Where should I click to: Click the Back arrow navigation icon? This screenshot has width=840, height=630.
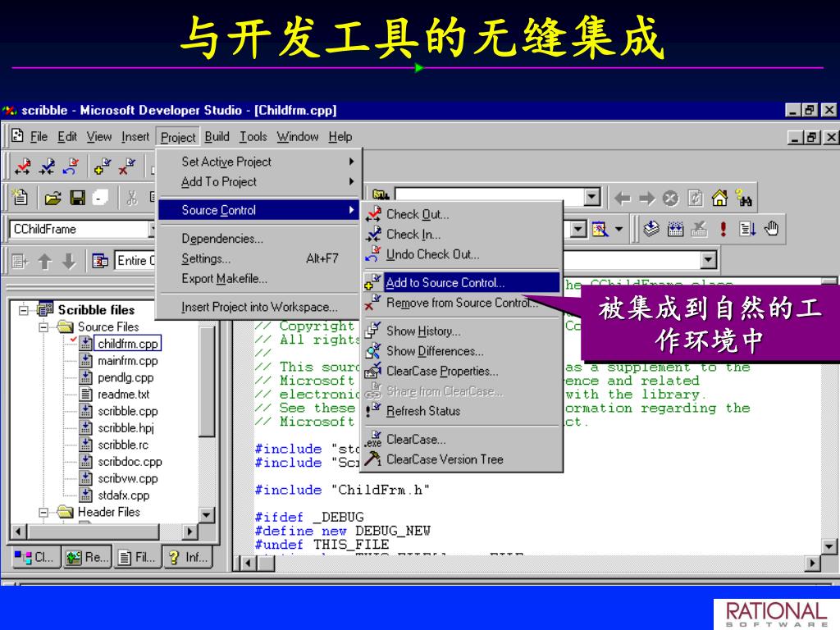click(x=622, y=199)
